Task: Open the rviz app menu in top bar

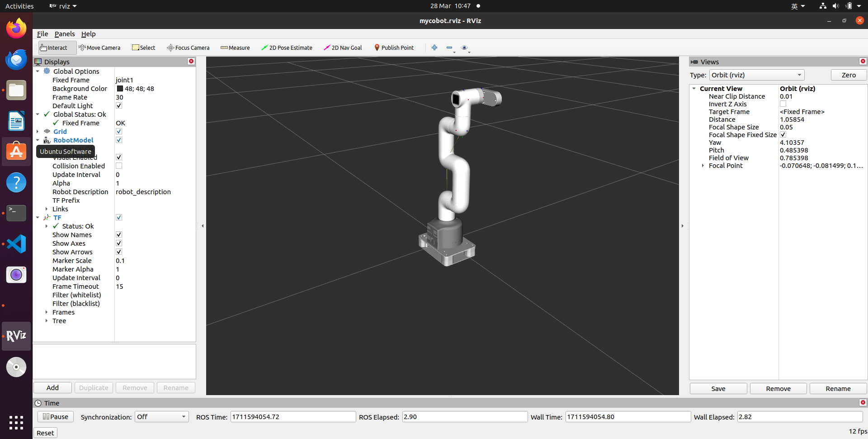Action: pos(63,6)
